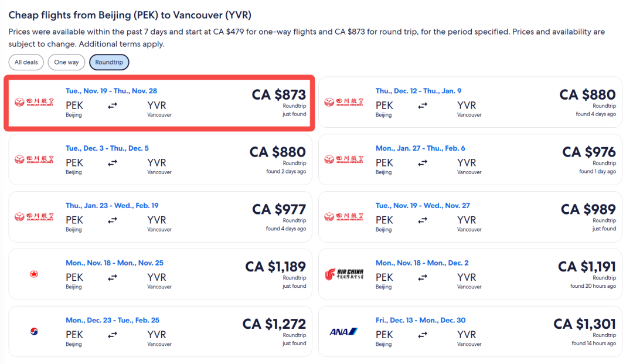Click Sichuan Airlines logo on CA $873 deal
This screenshot has width=633, height=364.
34,102
